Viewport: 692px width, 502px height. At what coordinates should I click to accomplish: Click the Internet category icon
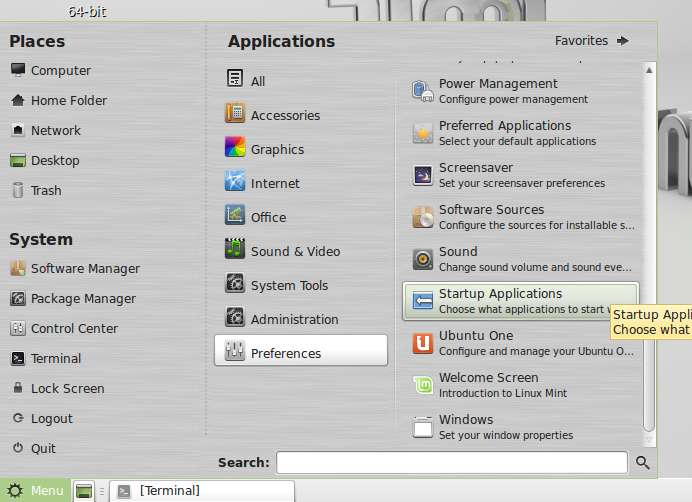point(235,181)
